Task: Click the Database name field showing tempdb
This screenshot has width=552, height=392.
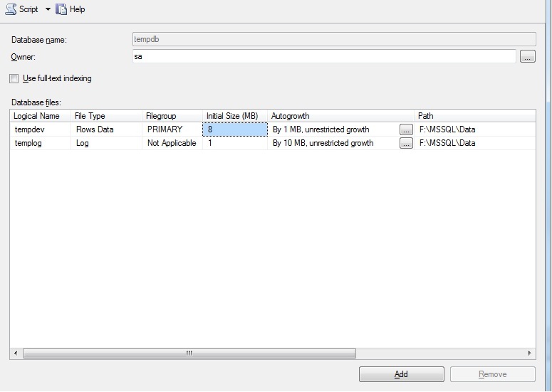Action: 334,39
